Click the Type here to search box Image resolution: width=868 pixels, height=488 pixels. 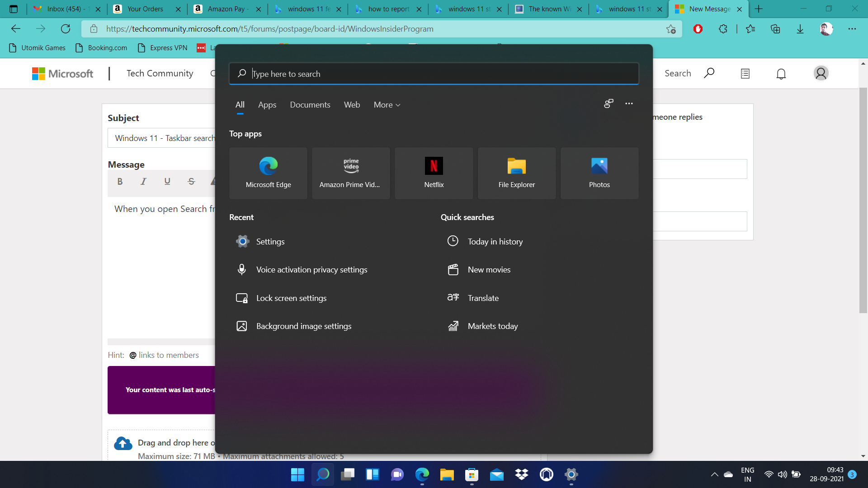point(434,74)
